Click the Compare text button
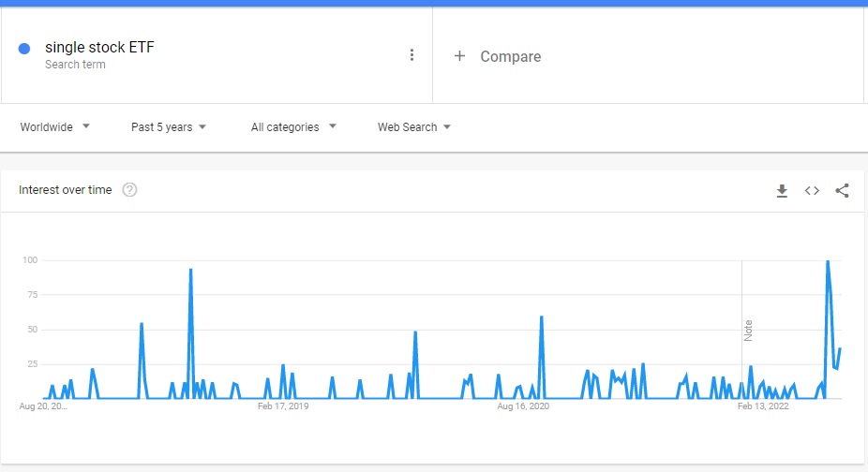Viewport: 868px width, 472px height. tap(510, 56)
